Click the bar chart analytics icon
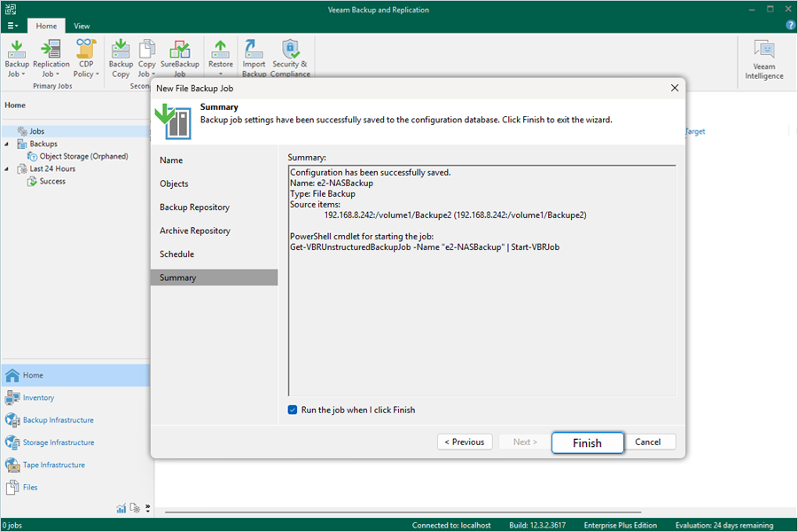The height and width of the screenshot is (532, 798). (121, 508)
